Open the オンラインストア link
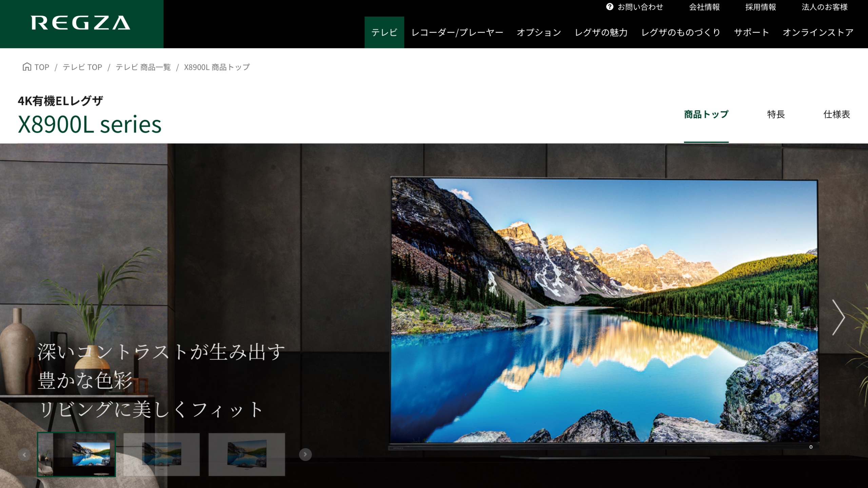The image size is (868, 488). pos(818,33)
